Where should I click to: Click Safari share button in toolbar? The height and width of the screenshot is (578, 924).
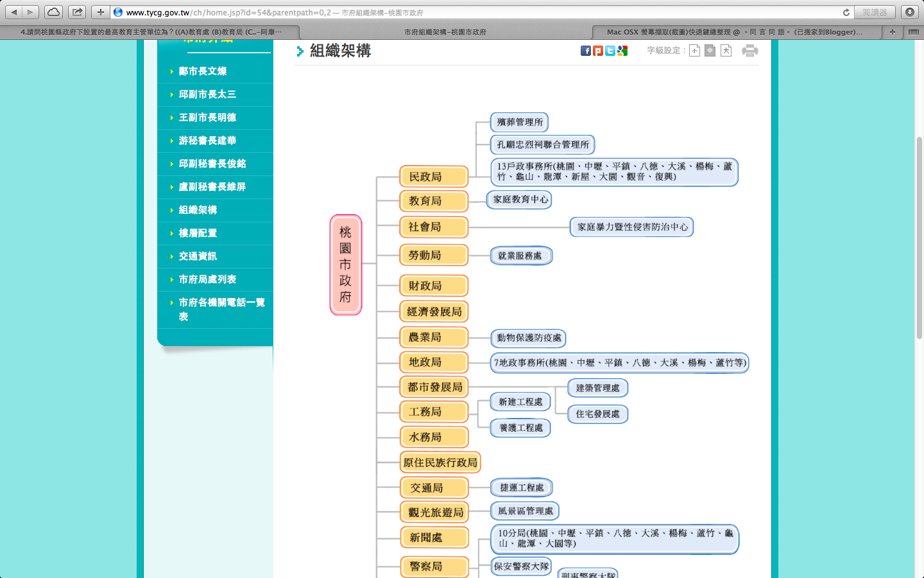(x=77, y=12)
